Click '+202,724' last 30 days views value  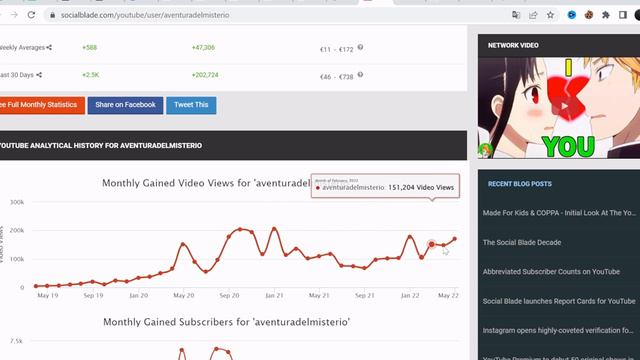click(x=205, y=75)
